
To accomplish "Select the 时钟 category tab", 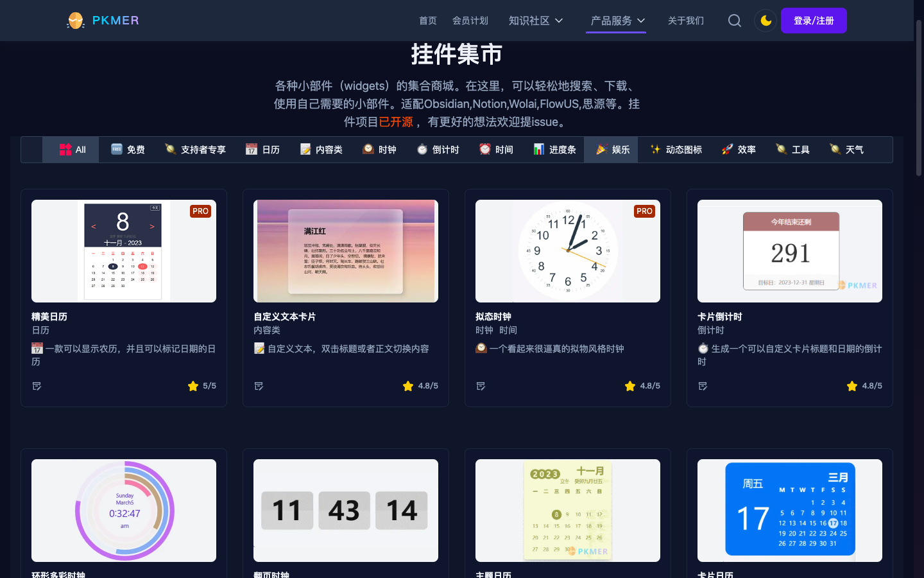I will 379,150.
